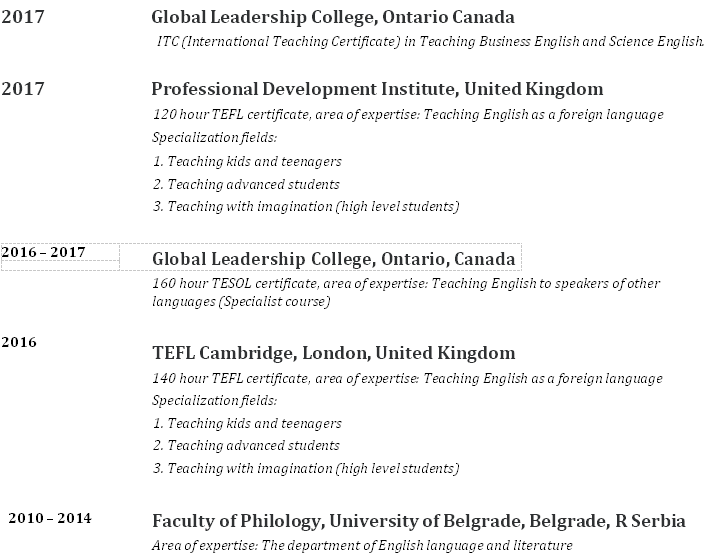Click the TEFL Cambridge, London, United Kingdom heading
Viewport: 711px width, 553px height.
[334, 353]
